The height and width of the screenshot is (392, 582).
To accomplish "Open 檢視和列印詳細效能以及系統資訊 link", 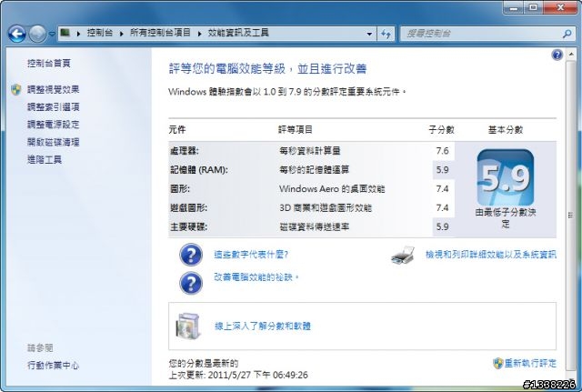I will pyautogui.click(x=491, y=255).
